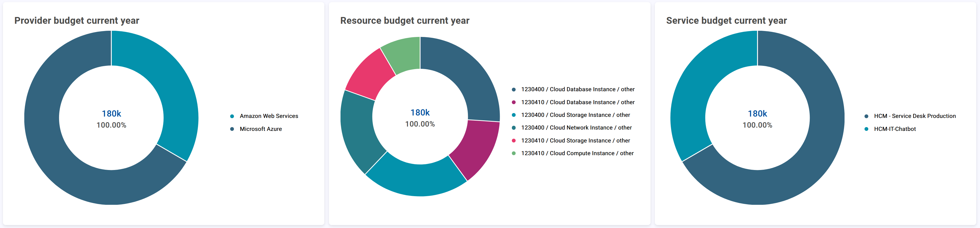Select the magenta segment in Resource budget donut
Image resolution: width=980 pixels, height=228 pixels.
click(x=477, y=148)
